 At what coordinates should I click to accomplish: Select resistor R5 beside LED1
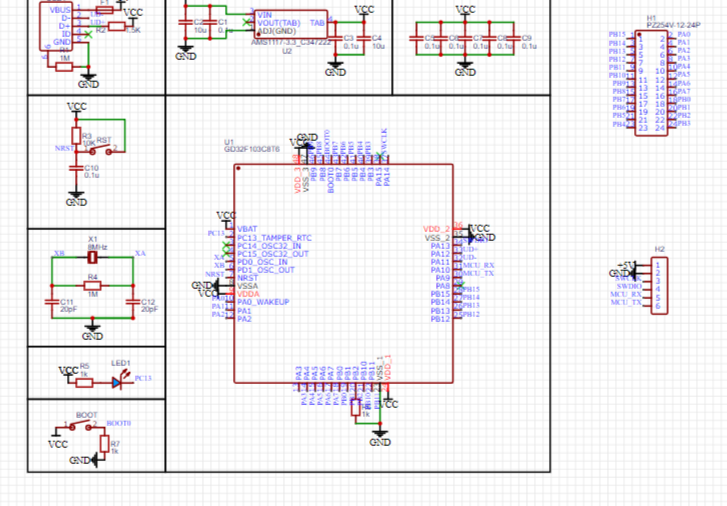coord(84,383)
